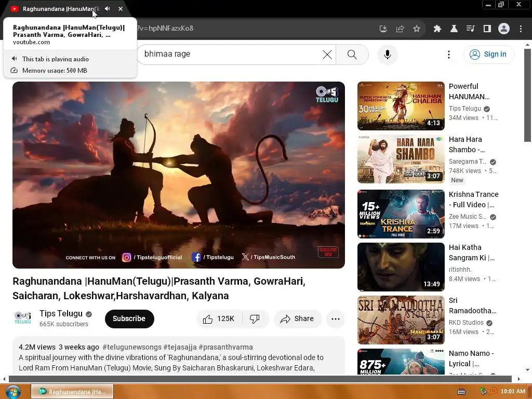
Task: Open more actions ellipsis under video
Action: pos(335,318)
